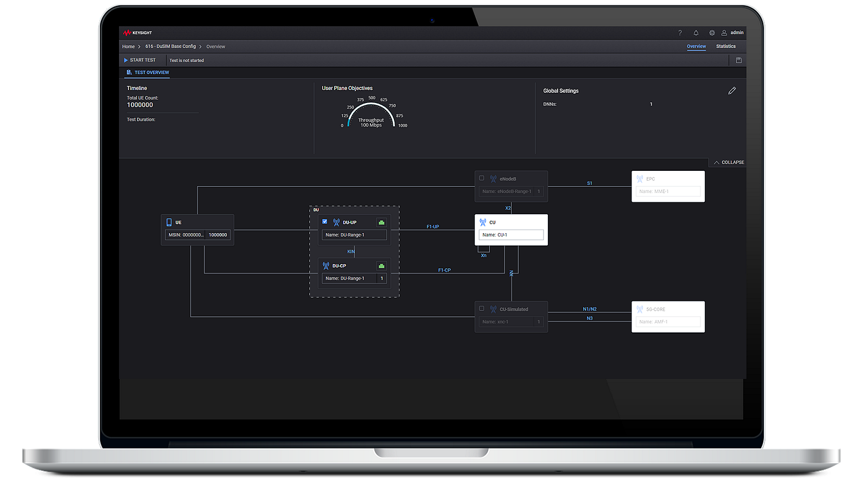This screenshot has height=487, width=868.
Task: Open notifications bell icon
Action: (696, 33)
